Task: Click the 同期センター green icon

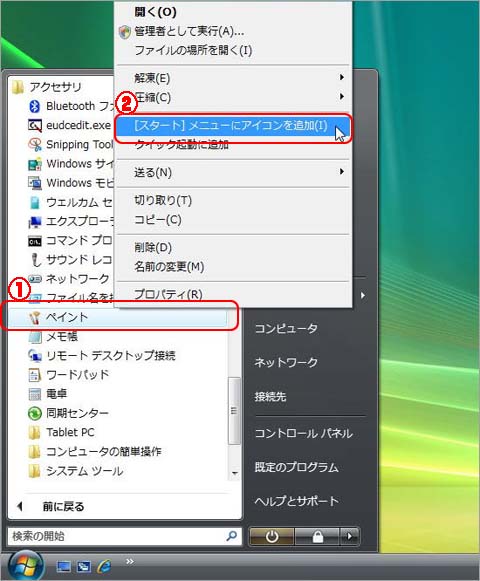Action: 34,414
